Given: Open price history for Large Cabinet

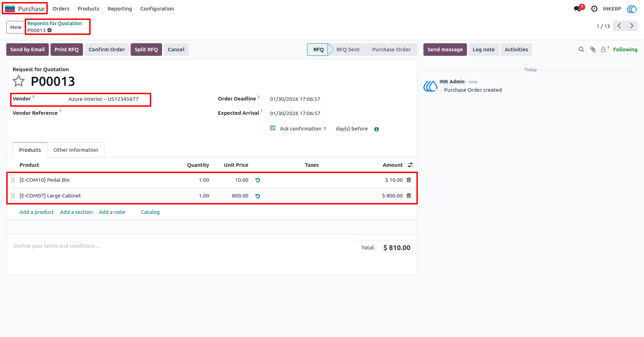Looking at the screenshot, I should click(x=258, y=196).
